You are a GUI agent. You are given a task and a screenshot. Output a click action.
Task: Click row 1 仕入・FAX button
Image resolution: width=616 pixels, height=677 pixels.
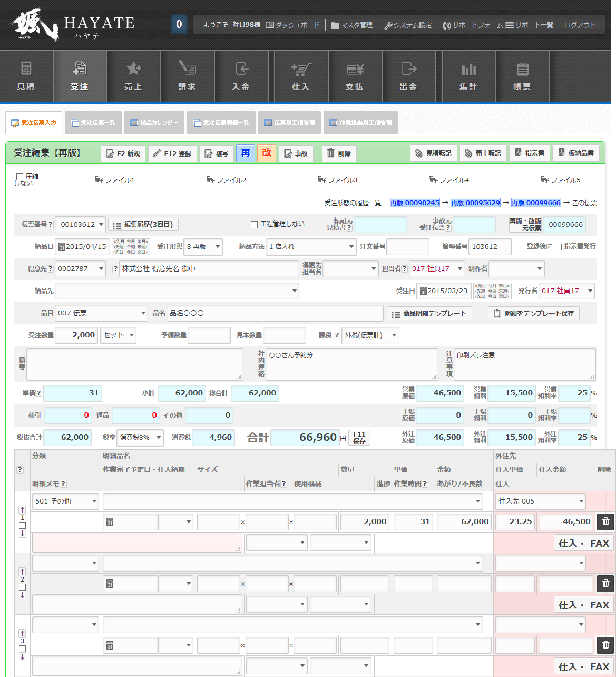click(x=584, y=543)
